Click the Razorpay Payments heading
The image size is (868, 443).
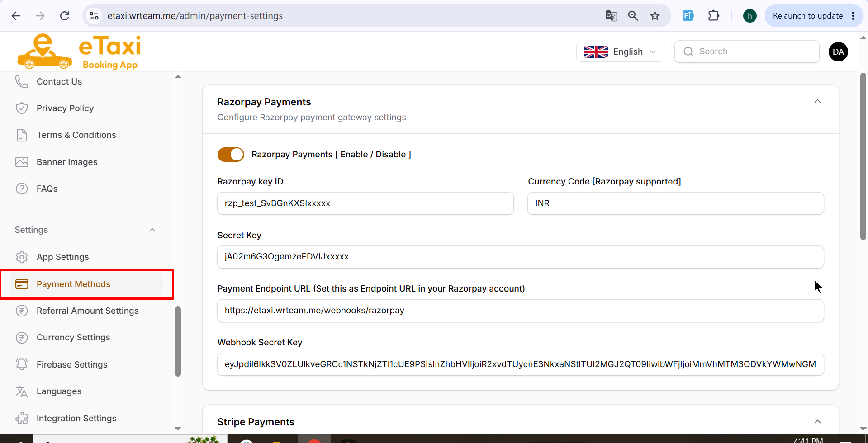[x=264, y=102]
